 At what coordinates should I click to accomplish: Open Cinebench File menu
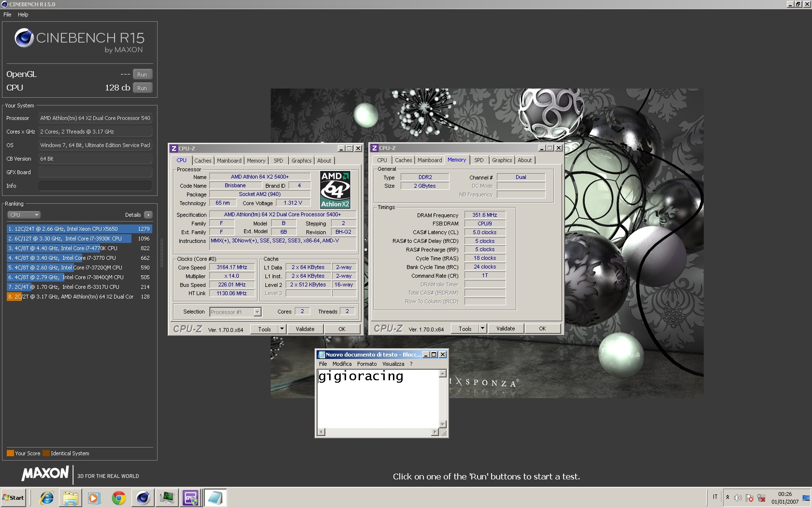(7, 15)
